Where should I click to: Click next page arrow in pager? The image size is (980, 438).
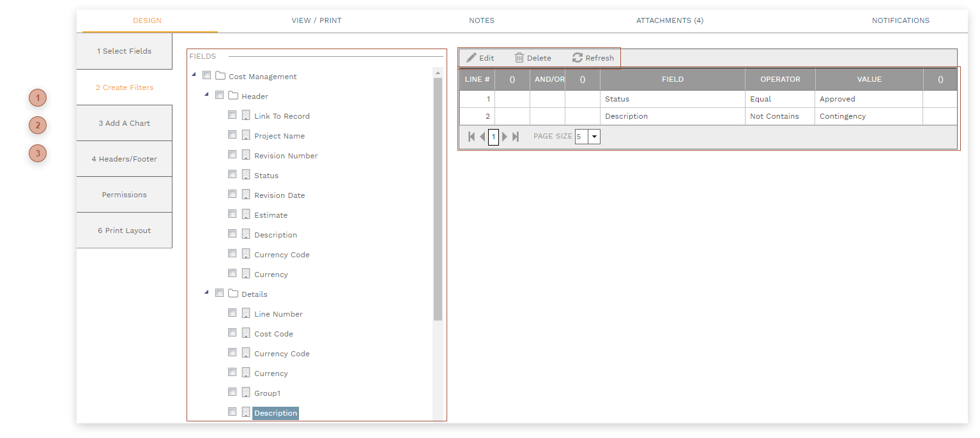click(505, 137)
